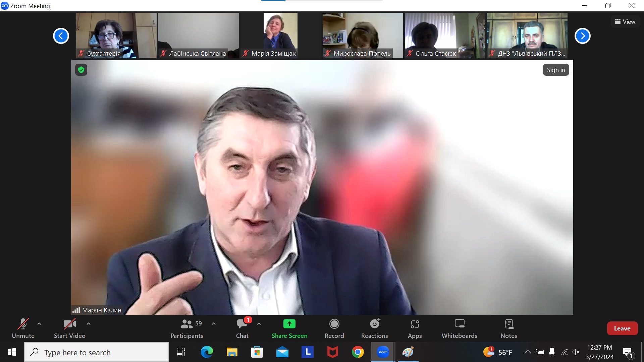The width and height of the screenshot is (644, 362).
Task: Open the View layout menu
Action: [x=625, y=22]
